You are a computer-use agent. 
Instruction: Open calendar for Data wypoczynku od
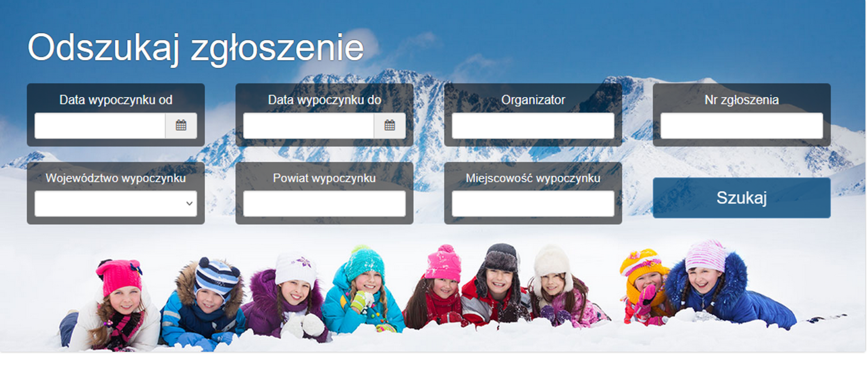[x=181, y=126]
